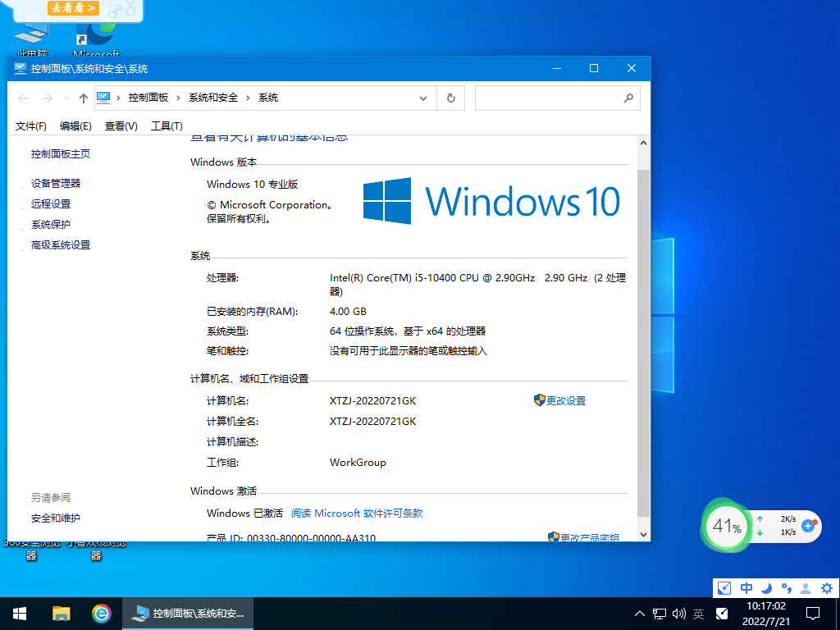Expand hidden icons in the system tray
Image resolution: width=840 pixels, height=630 pixels.
(x=638, y=614)
